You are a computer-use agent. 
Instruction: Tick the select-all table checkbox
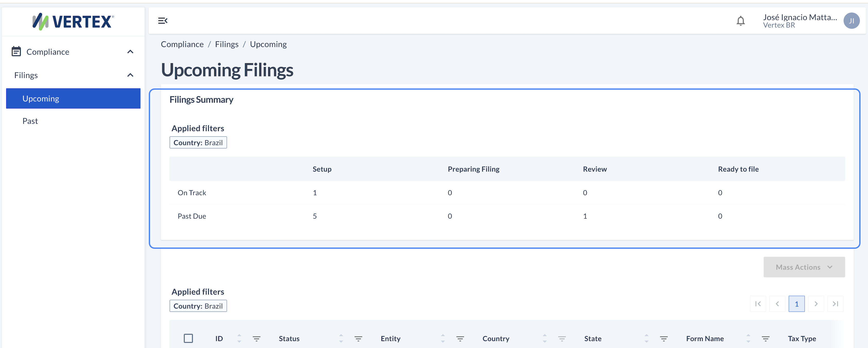coord(188,338)
